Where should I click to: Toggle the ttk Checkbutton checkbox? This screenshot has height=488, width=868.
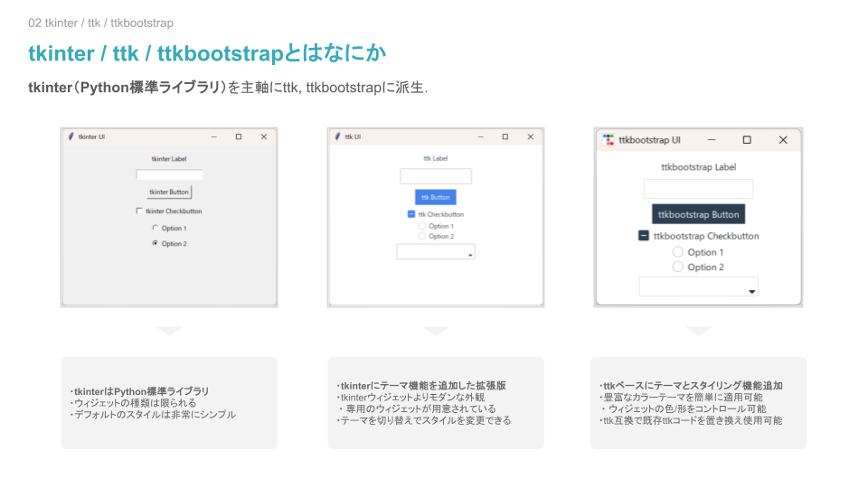(411, 214)
